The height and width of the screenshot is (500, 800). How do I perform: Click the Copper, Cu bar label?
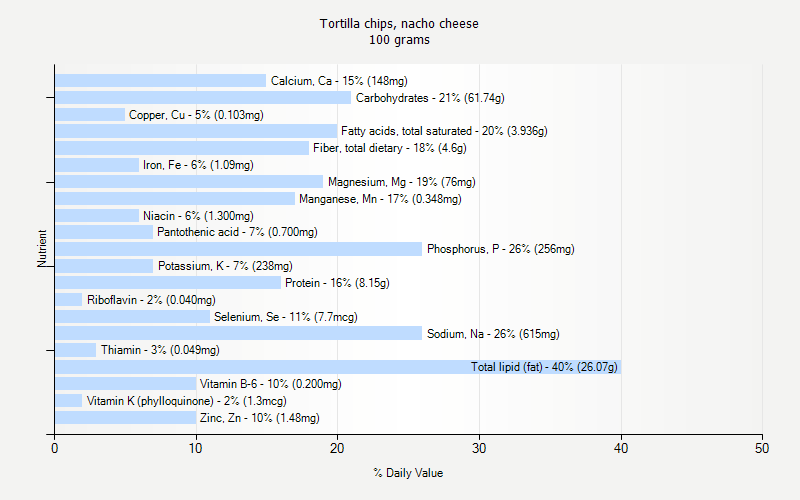point(196,115)
